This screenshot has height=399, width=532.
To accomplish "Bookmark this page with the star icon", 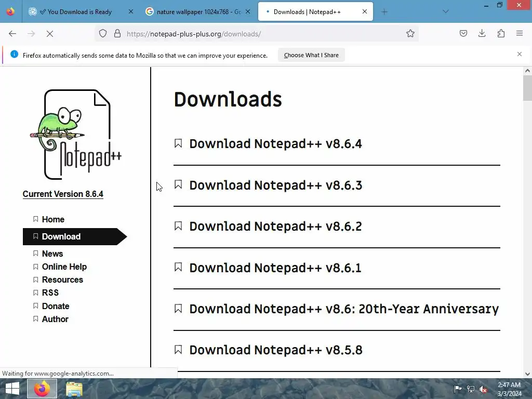I will (410, 33).
